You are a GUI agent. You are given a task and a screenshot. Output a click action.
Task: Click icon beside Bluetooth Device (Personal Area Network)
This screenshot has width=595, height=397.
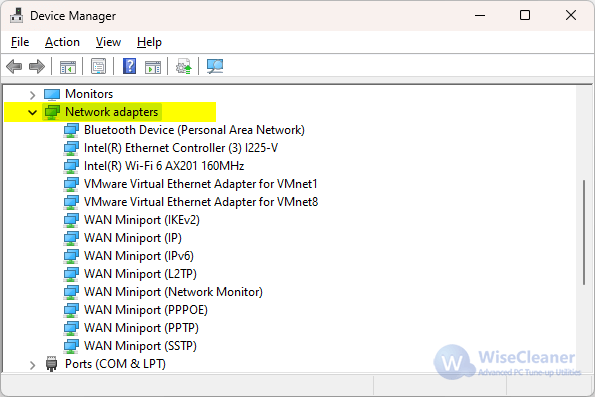[x=71, y=130]
